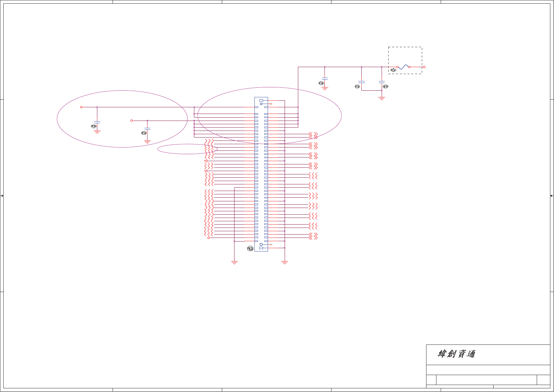
Task: Select the open terminal right of the dashed fuse box
Action: click(424, 67)
